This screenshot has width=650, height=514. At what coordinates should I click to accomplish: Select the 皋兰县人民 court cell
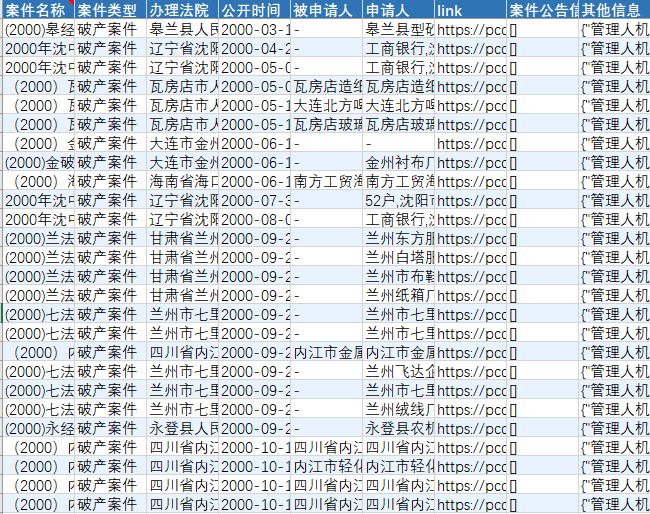pos(182,29)
